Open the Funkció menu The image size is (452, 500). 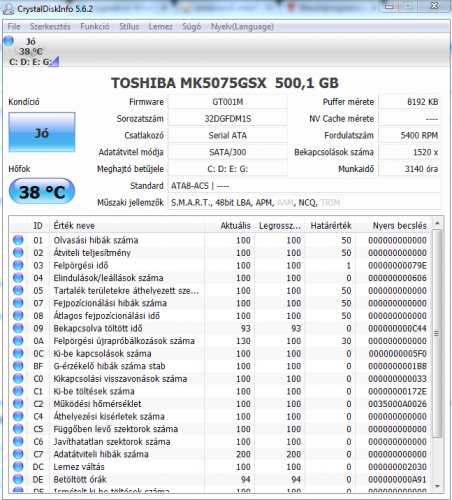click(x=95, y=27)
